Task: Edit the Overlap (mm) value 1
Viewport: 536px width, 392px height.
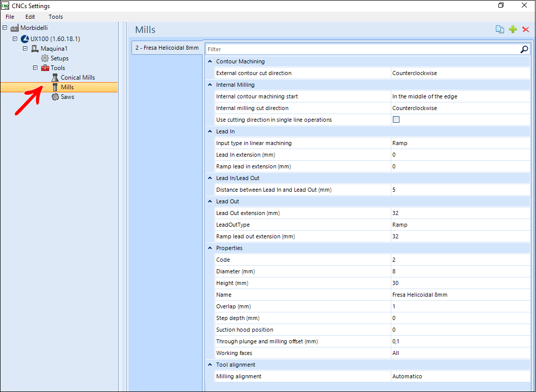Action: (460, 306)
